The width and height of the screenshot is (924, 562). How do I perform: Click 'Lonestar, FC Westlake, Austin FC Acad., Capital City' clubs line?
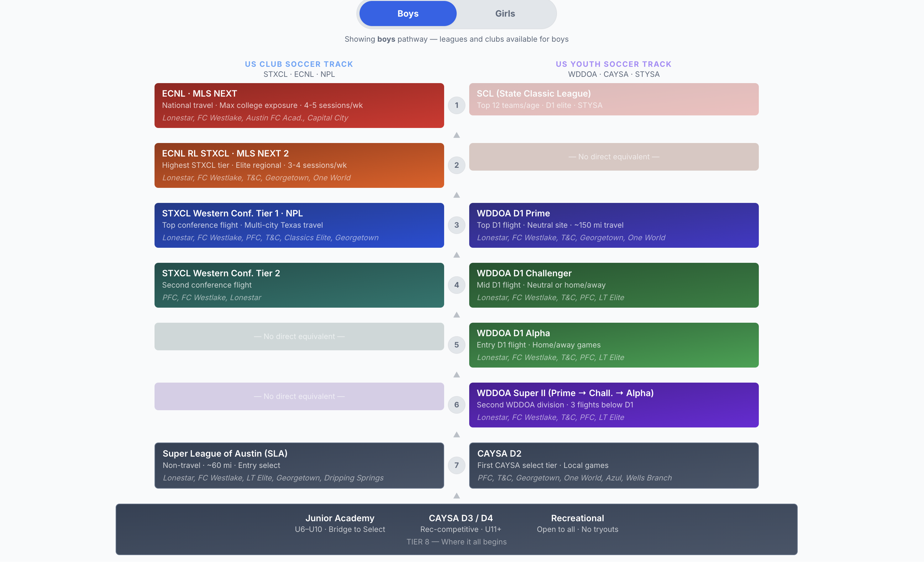pyautogui.click(x=255, y=118)
